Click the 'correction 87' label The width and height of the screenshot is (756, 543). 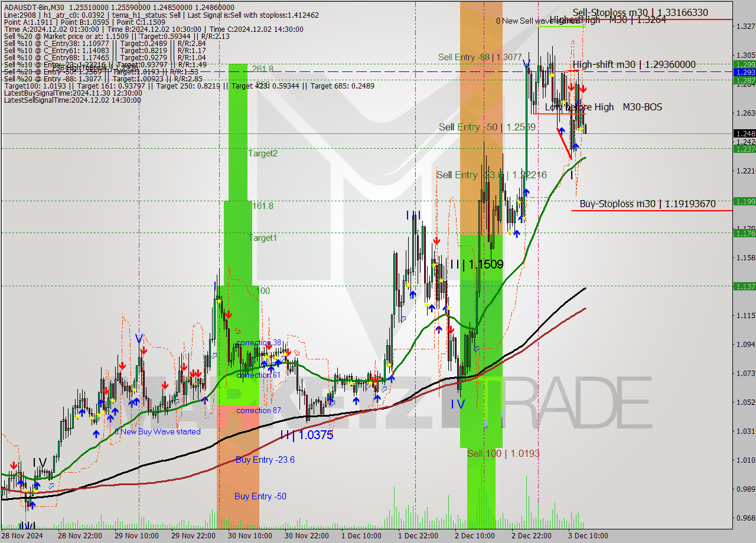(259, 410)
